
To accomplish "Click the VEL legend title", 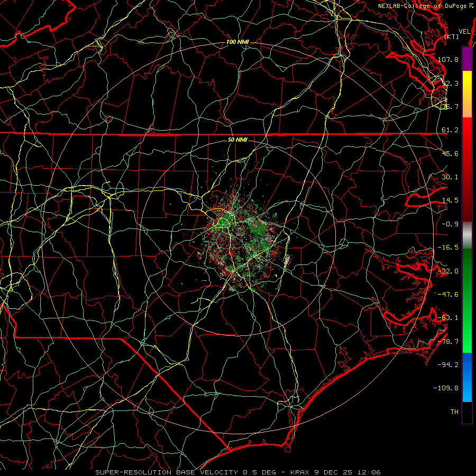I will (x=464, y=32).
